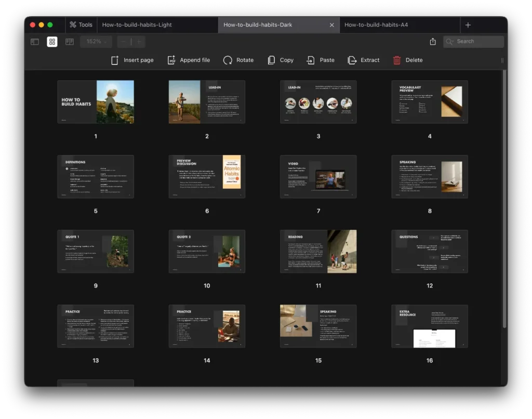Click the red Delete trash icon
Screen dimensions: 532x419
pos(396,60)
